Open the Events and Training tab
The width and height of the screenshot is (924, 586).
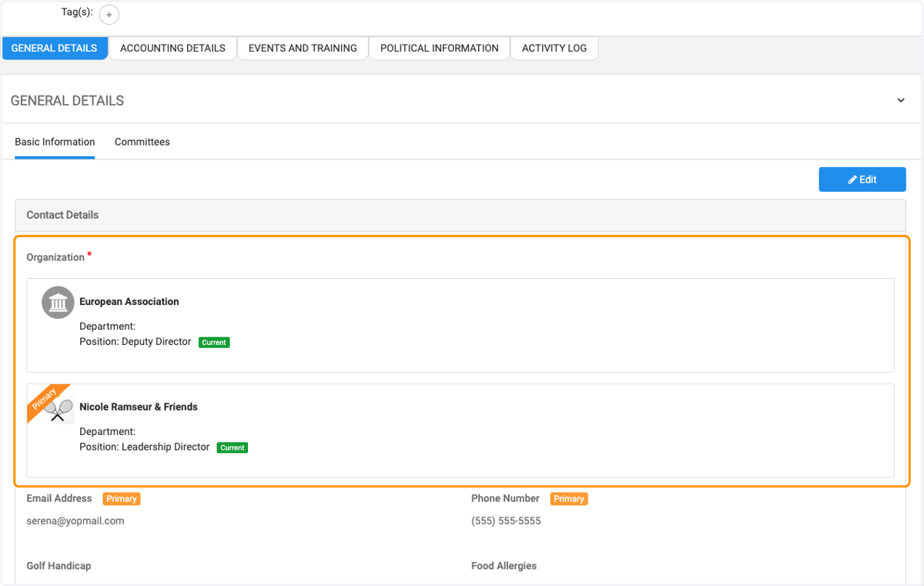[x=303, y=48]
